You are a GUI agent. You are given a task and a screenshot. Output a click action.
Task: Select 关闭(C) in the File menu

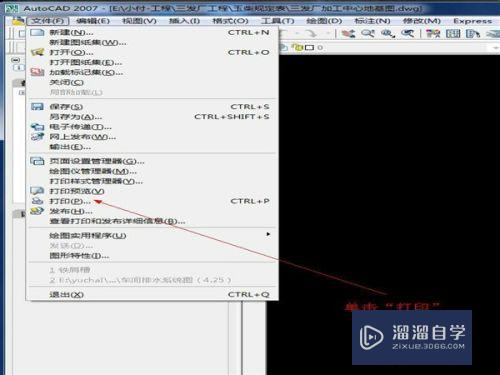152,82
